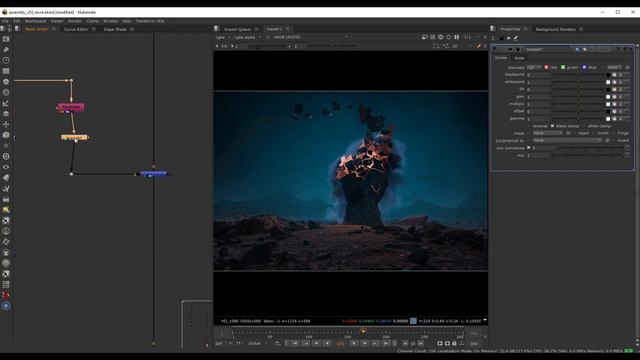Select the orange node under the cursor
640x360 pixels.
click(74, 138)
